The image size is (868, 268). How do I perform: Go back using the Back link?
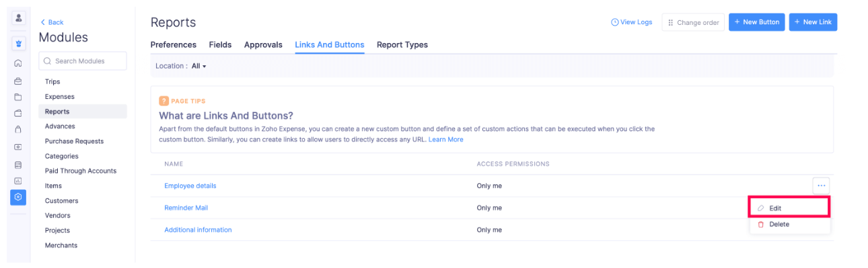(52, 22)
